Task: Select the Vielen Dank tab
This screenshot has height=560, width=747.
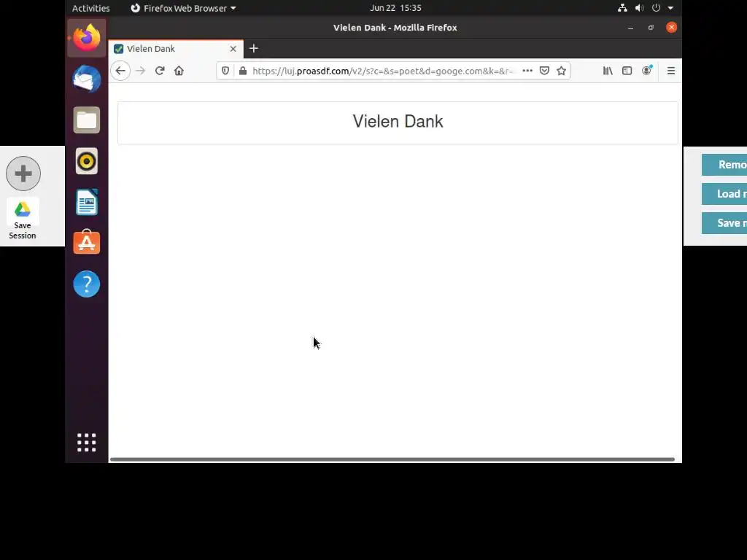Action: click(x=176, y=49)
